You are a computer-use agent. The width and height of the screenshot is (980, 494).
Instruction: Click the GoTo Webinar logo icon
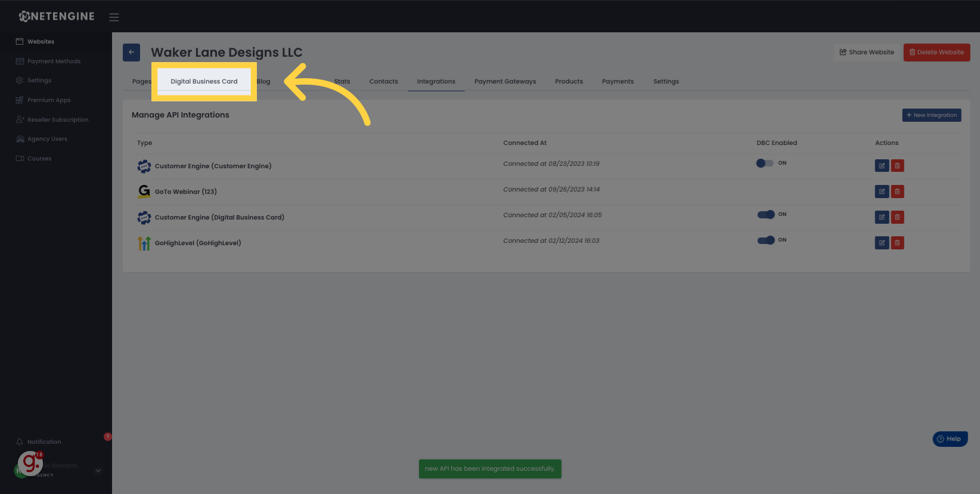click(x=144, y=192)
